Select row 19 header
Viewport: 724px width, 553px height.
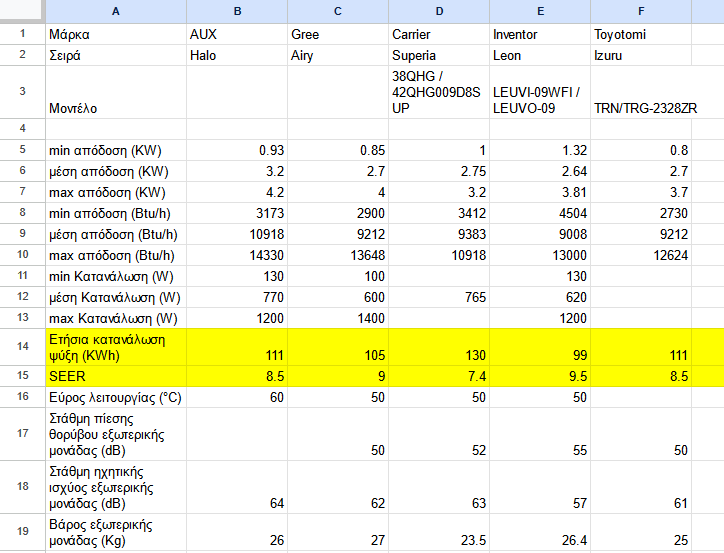pos(23,532)
